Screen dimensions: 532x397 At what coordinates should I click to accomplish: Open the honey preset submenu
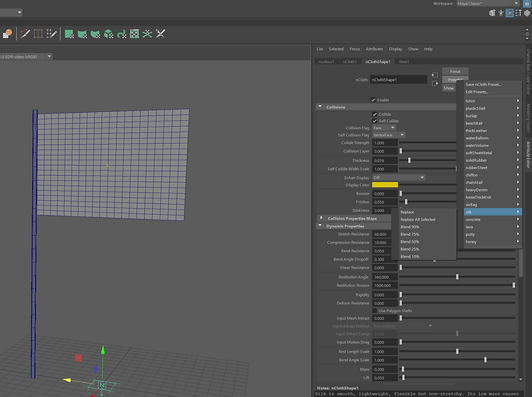(492, 242)
